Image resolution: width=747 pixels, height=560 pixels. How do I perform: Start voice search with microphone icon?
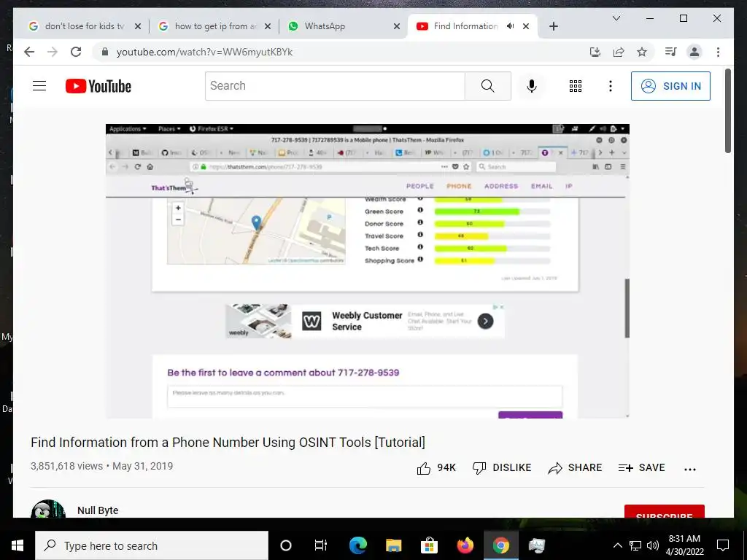pos(532,86)
